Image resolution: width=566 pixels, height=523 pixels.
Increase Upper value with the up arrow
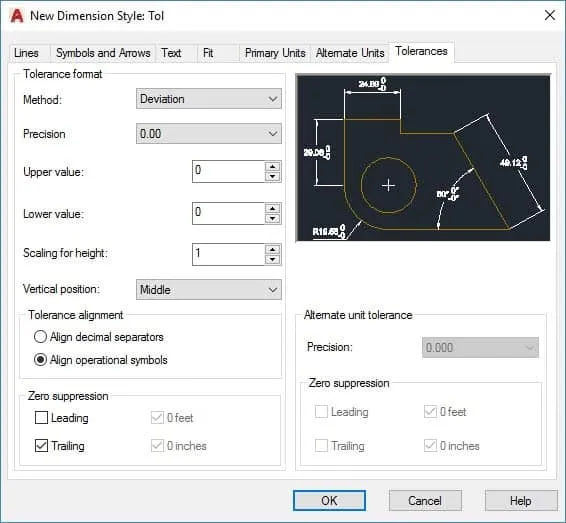(273, 166)
